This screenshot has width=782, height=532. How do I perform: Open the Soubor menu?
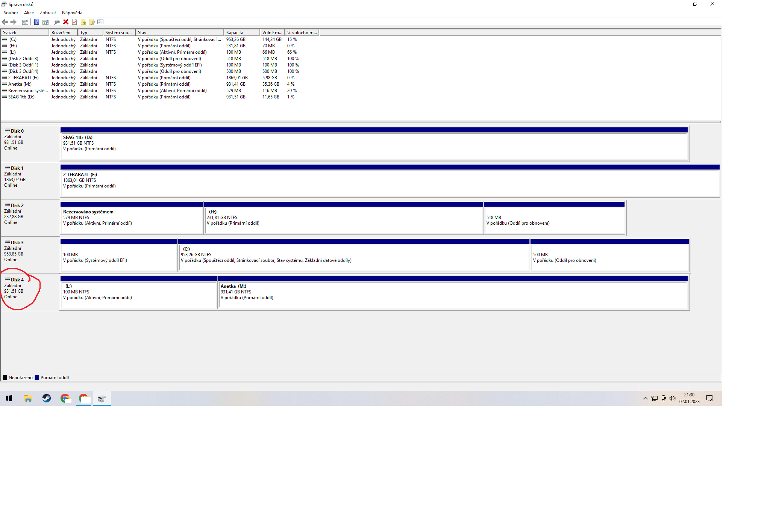coord(11,13)
